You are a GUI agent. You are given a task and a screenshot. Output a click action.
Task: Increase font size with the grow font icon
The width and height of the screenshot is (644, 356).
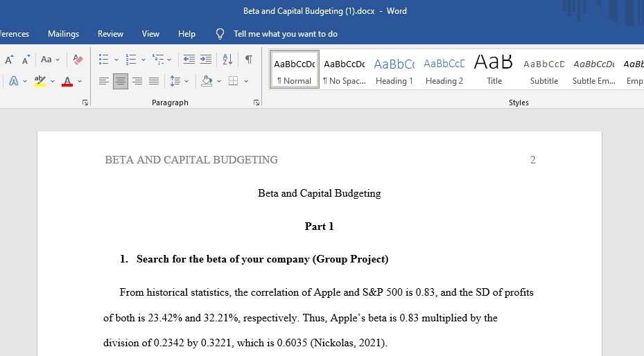tap(9, 60)
